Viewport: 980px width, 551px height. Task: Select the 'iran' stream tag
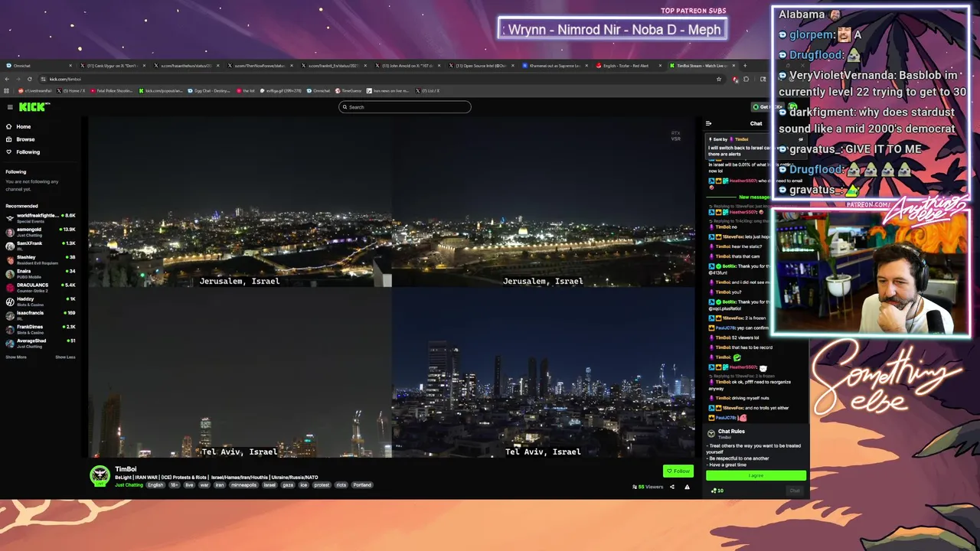[x=220, y=485]
